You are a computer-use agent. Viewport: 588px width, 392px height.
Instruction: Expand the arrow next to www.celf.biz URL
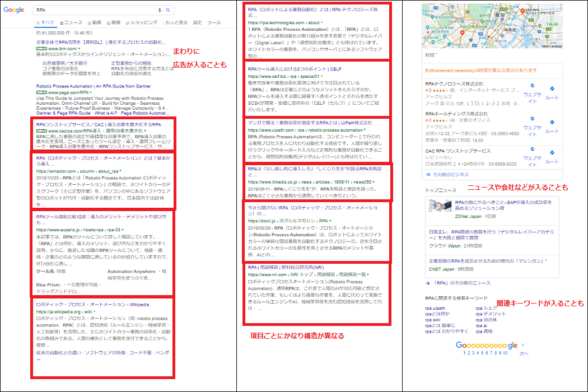point(322,76)
